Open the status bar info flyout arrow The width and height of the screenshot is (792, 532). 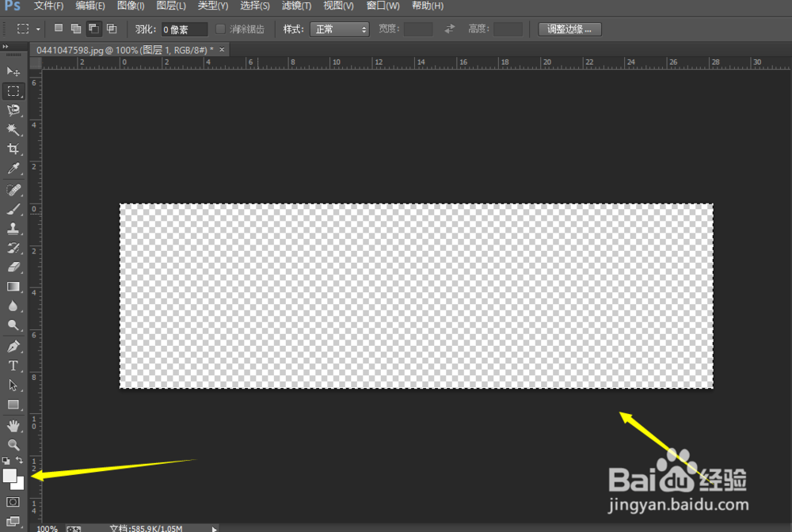pyautogui.click(x=214, y=529)
